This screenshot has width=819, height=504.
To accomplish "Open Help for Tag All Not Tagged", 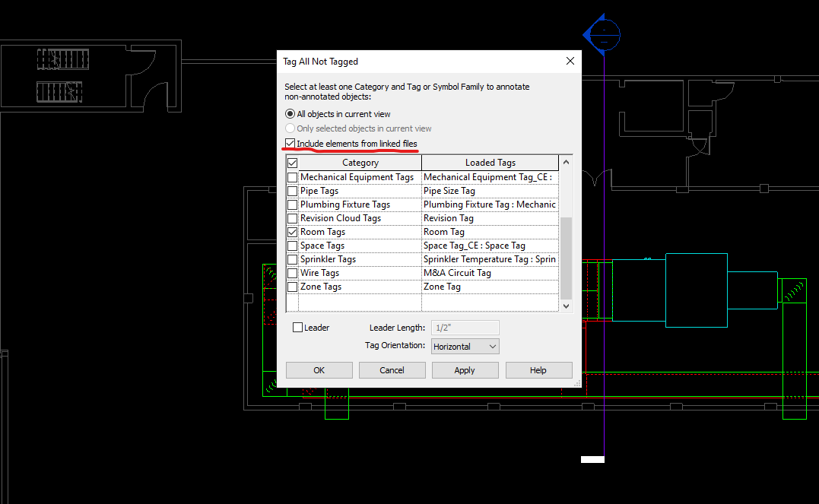I will [x=538, y=370].
